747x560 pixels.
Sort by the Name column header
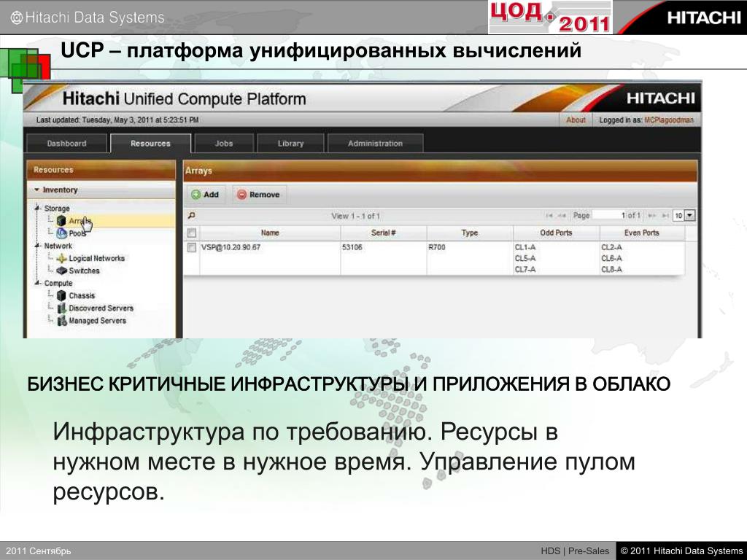point(270,233)
